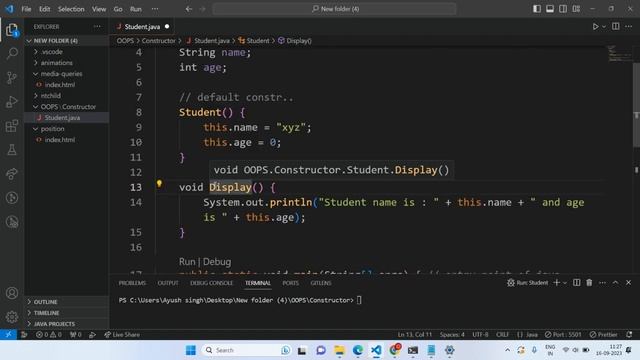Screen dimensions: 640x360
Task: Open the File menu
Action: [x=26, y=9]
